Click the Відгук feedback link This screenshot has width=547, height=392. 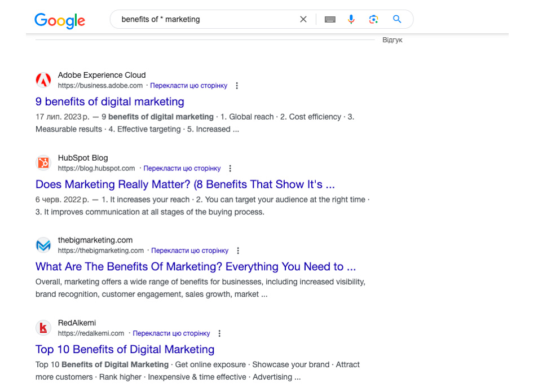click(x=392, y=40)
